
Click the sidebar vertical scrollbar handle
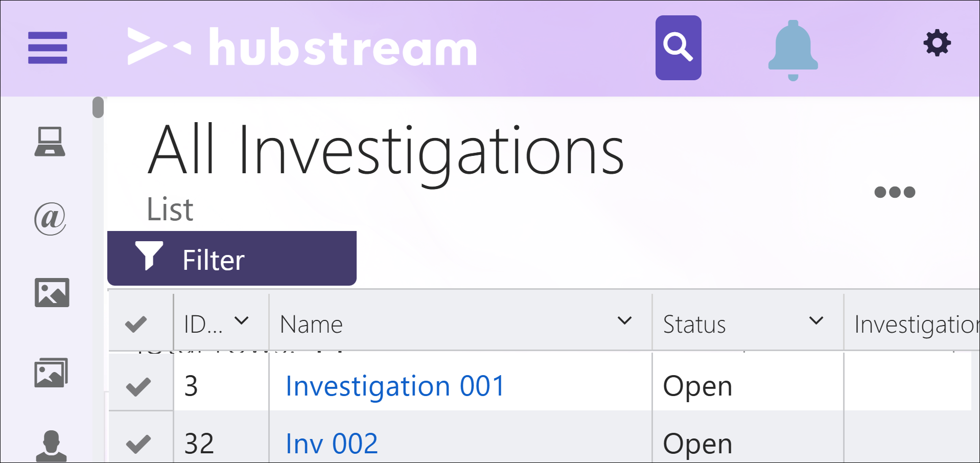(98, 108)
